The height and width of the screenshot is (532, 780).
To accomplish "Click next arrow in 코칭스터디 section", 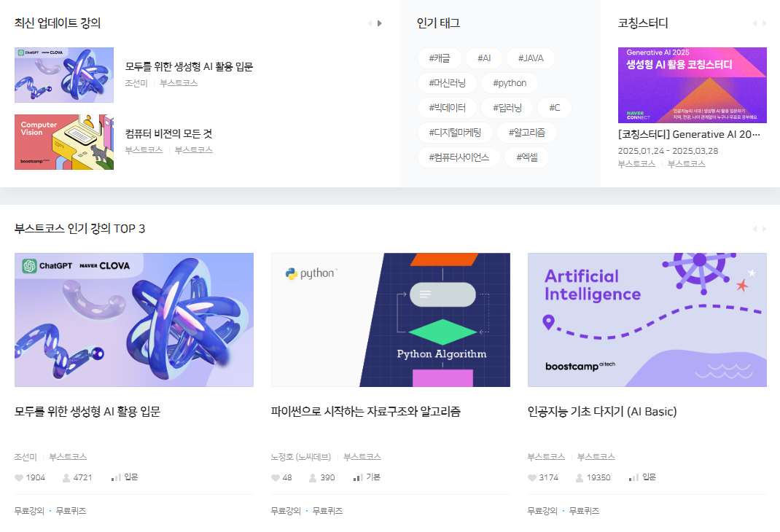I will [765, 23].
